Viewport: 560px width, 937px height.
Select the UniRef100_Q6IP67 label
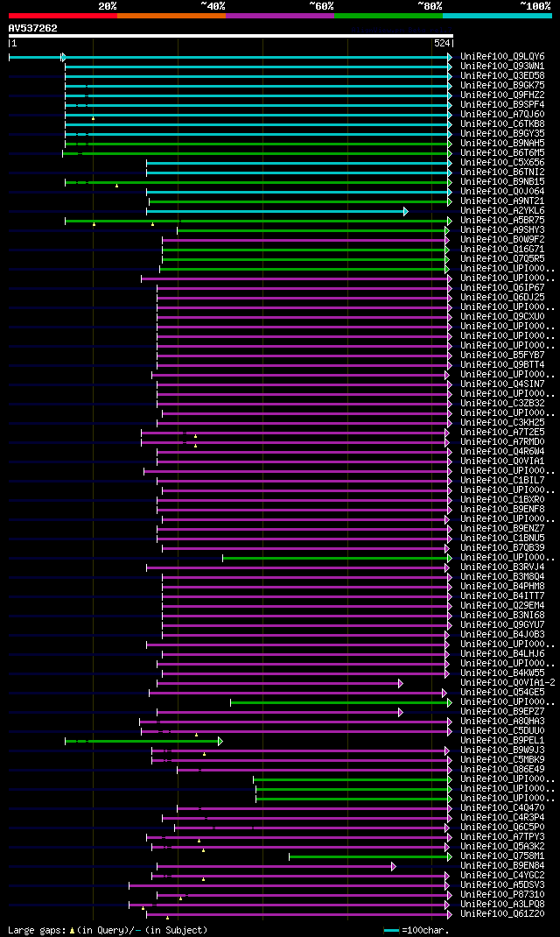[x=502, y=288]
